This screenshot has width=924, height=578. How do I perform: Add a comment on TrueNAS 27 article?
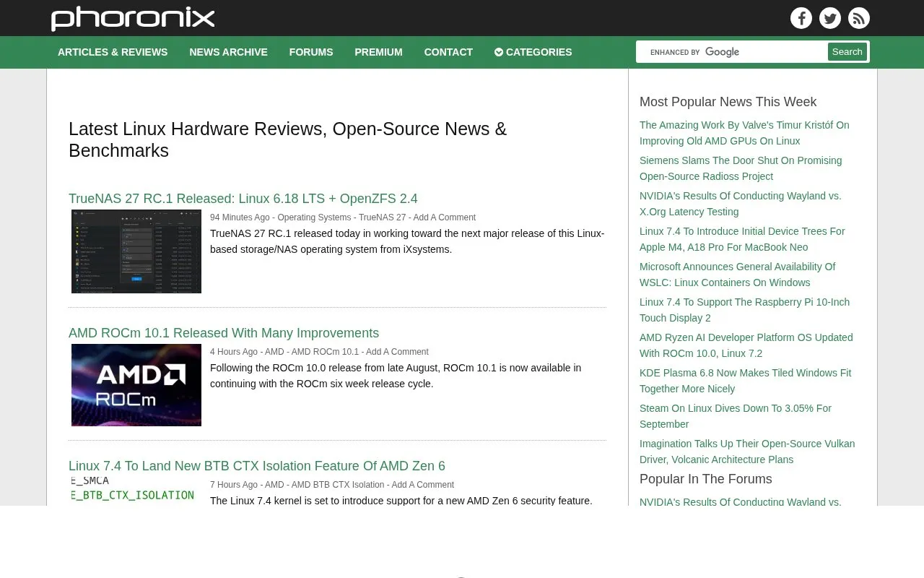click(x=445, y=217)
